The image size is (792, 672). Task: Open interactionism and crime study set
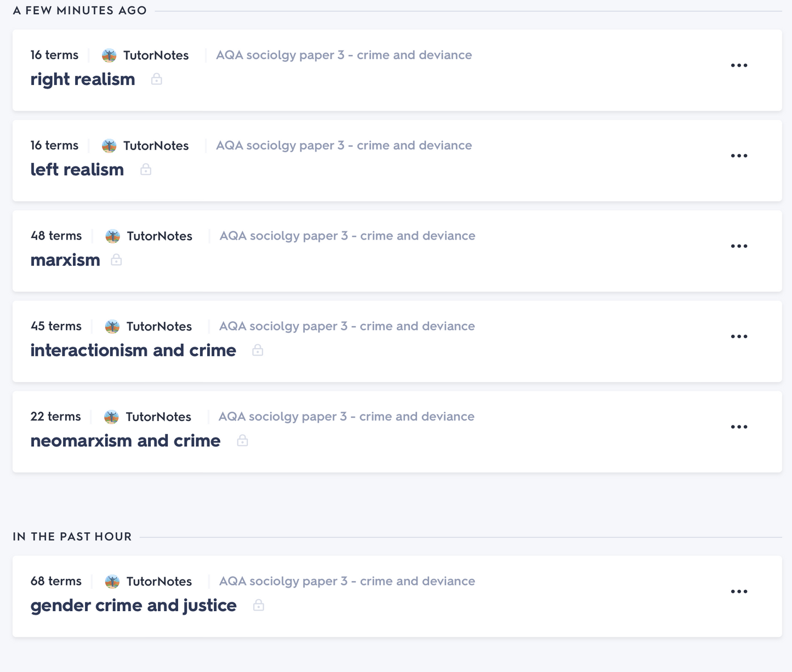pyautogui.click(x=133, y=351)
